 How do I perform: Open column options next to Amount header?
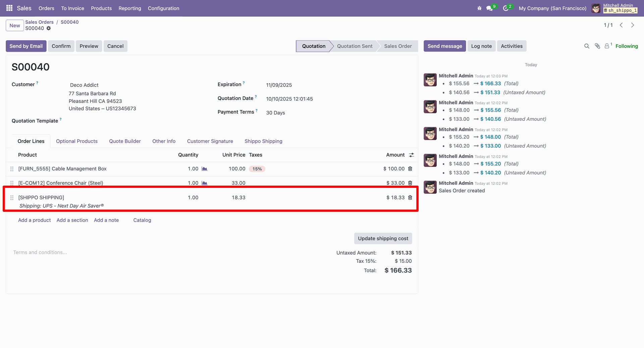(x=412, y=155)
